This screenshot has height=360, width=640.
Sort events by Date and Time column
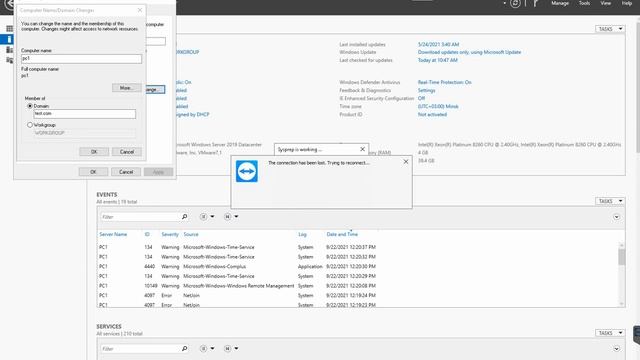click(x=342, y=234)
